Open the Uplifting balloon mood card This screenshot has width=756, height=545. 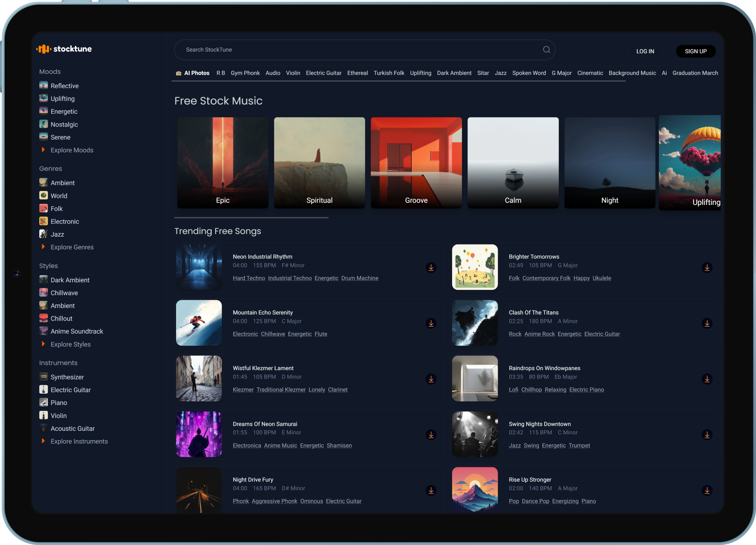coord(690,163)
